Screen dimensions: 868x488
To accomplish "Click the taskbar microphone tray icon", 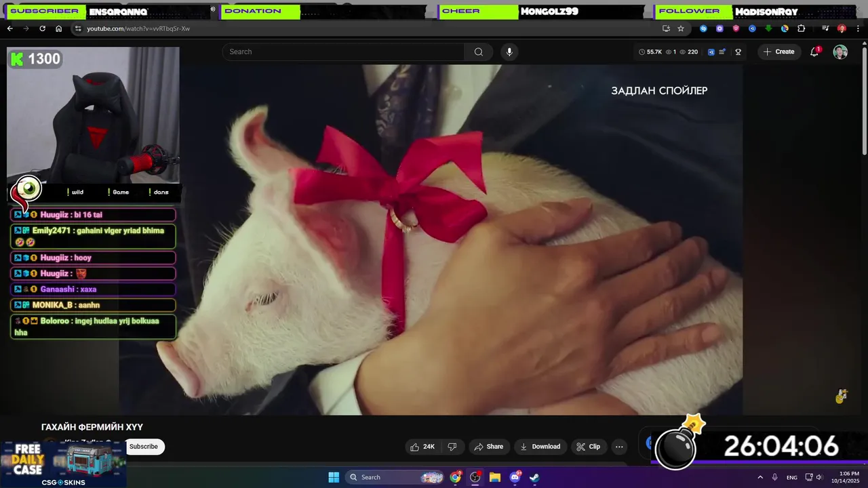I will tap(775, 477).
